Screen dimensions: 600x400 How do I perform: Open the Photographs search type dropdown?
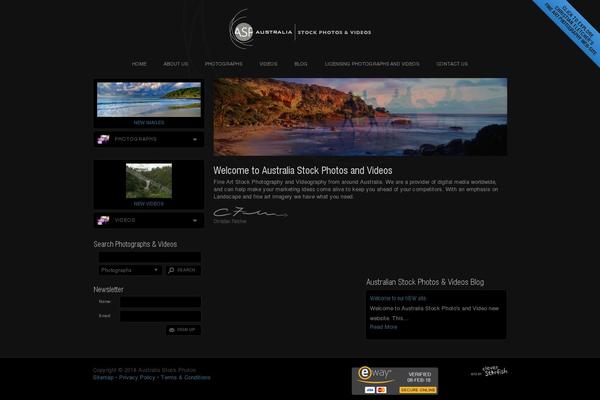click(130, 270)
